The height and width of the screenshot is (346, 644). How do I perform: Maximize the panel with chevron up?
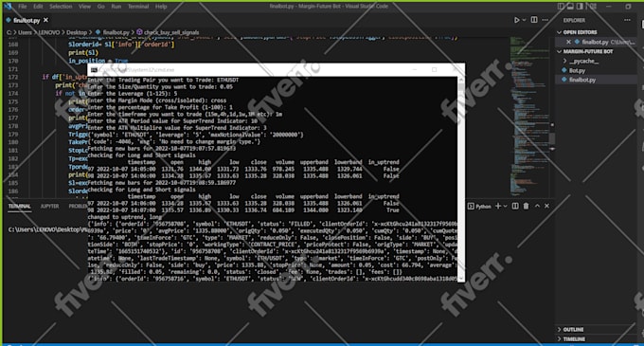(537, 206)
